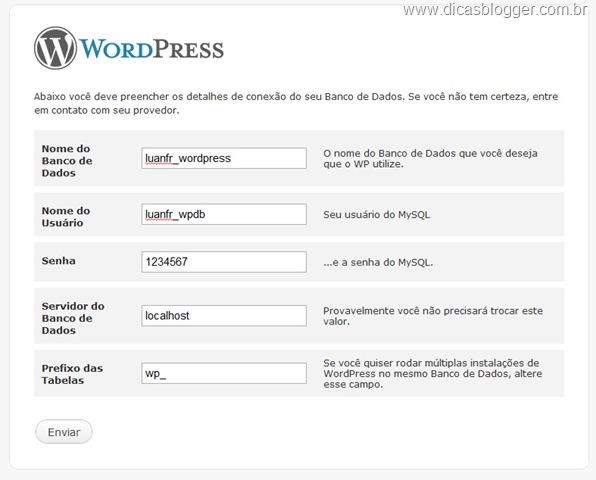Click the "Seu usuário do MySQL" description
The width and height of the screenshot is (596, 480).
377,215
